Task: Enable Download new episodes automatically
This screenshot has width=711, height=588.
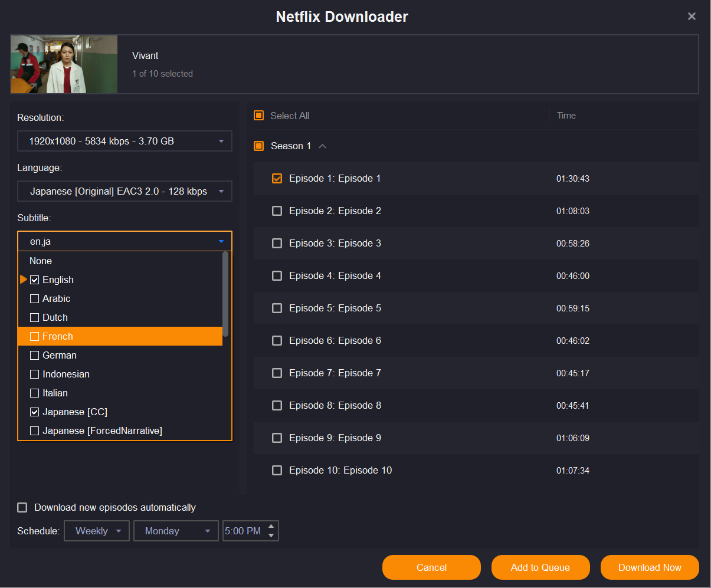Action: (x=22, y=507)
